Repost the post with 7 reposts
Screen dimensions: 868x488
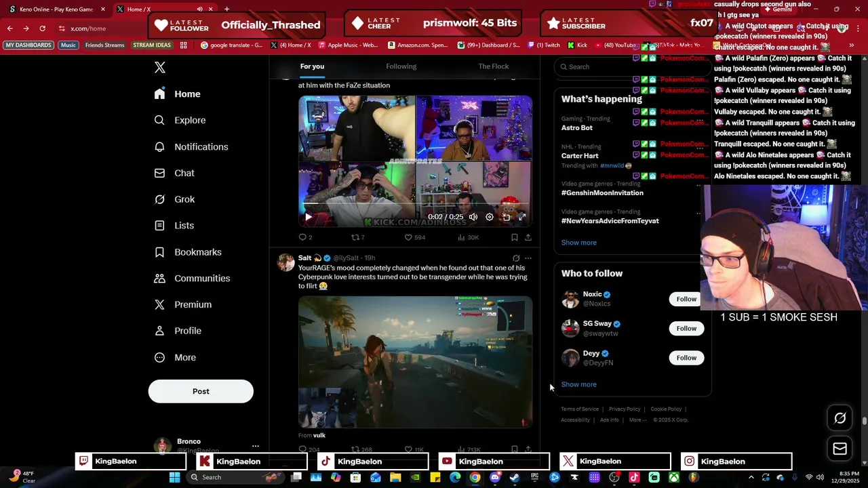(357, 237)
